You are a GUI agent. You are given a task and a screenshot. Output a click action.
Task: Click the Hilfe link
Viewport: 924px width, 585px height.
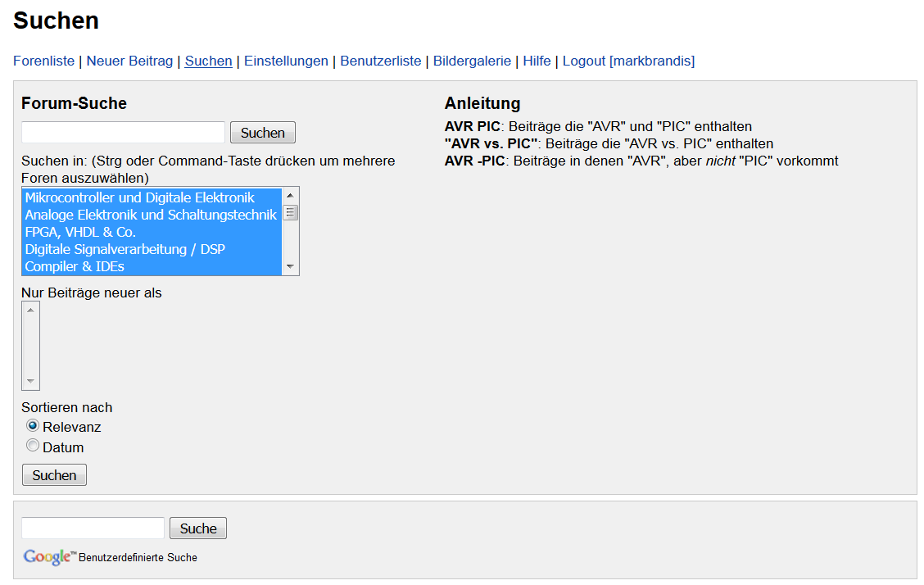[x=537, y=61]
